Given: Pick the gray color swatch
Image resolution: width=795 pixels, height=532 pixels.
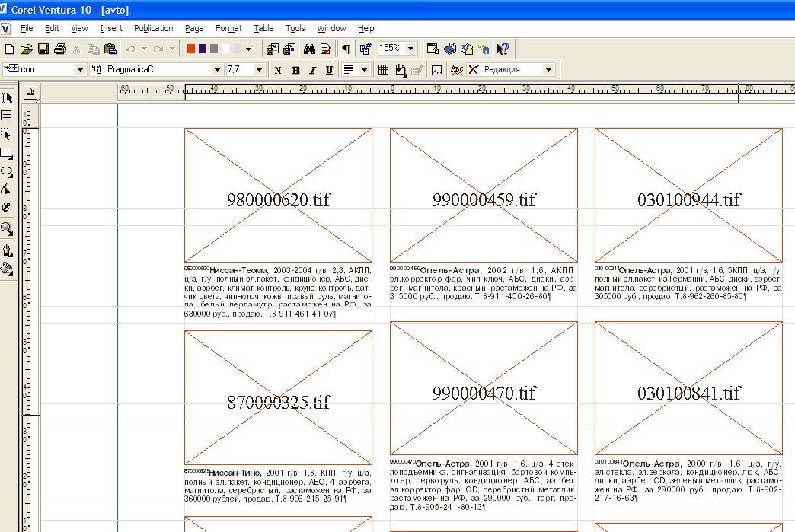Looking at the screenshot, I should coord(214,49).
